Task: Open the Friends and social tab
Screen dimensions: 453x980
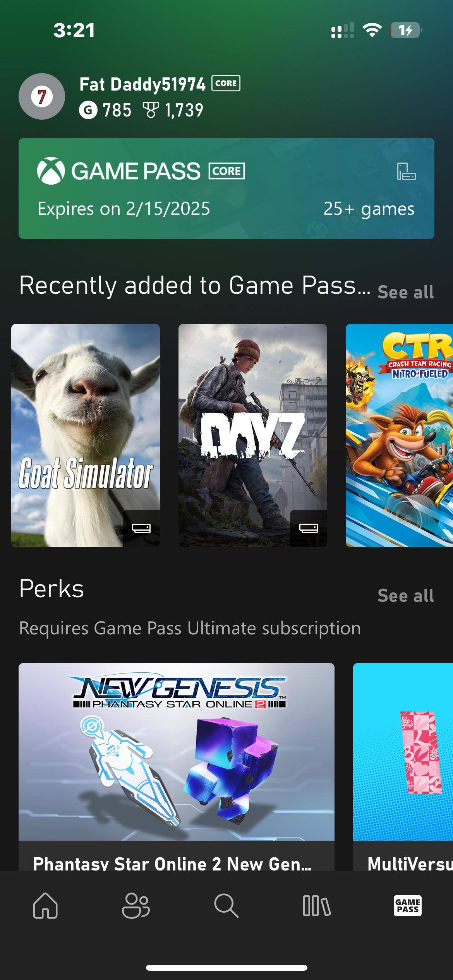Action: 136,906
